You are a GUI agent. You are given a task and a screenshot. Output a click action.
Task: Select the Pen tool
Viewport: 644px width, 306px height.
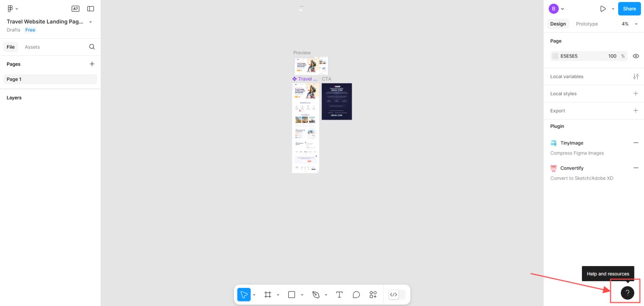click(x=316, y=295)
